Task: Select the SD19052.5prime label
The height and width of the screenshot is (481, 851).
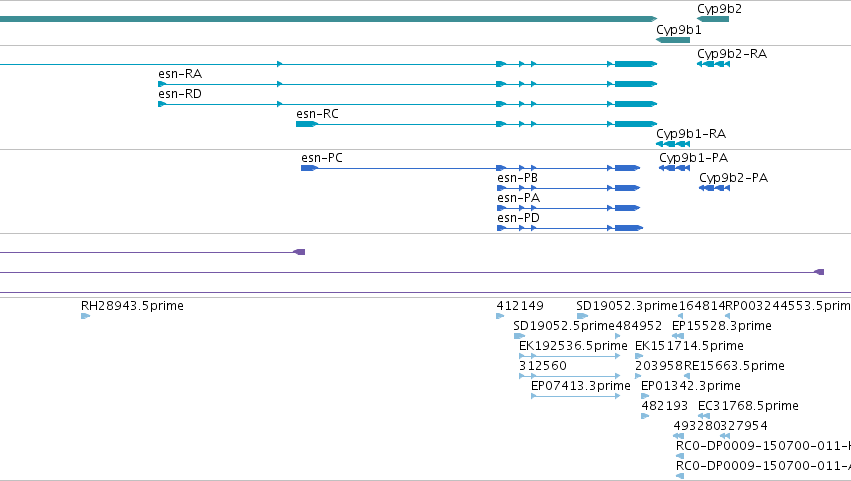Action: 564,326
